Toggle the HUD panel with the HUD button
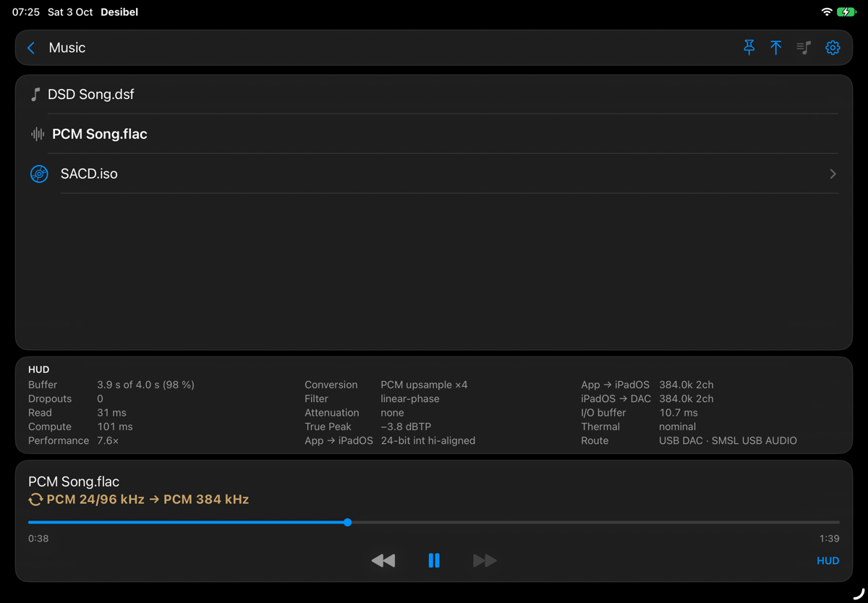 [x=827, y=560]
